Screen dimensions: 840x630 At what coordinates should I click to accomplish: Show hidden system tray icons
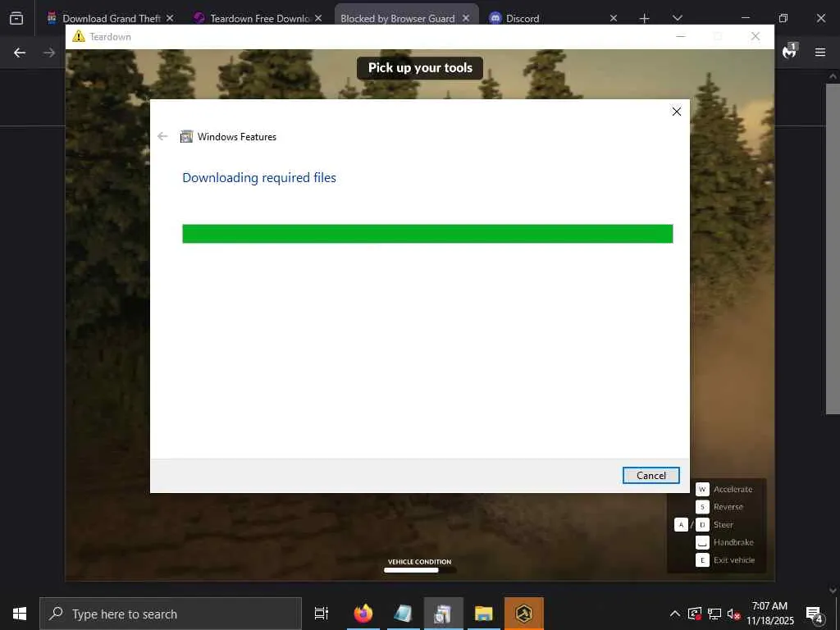click(x=675, y=614)
